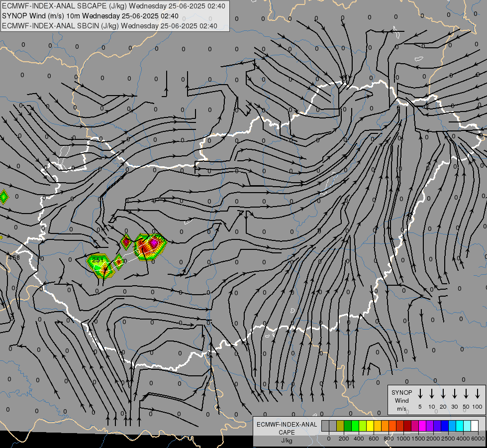Pick the pink-crimson swatch left of 1500
This screenshot has width=487, height=448.
click(x=415, y=426)
